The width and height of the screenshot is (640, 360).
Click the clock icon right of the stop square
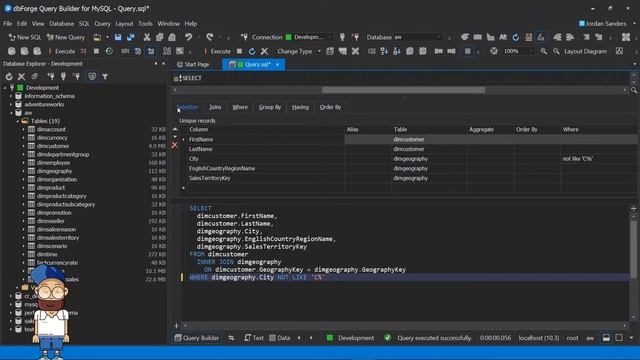pyautogui.click(x=109, y=51)
